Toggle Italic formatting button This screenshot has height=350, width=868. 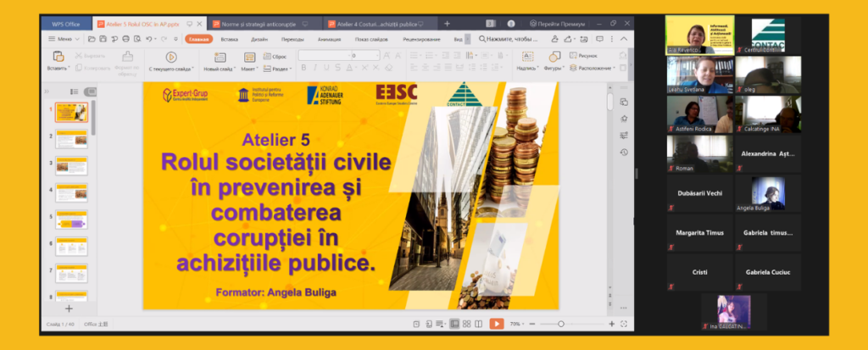[x=314, y=68]
